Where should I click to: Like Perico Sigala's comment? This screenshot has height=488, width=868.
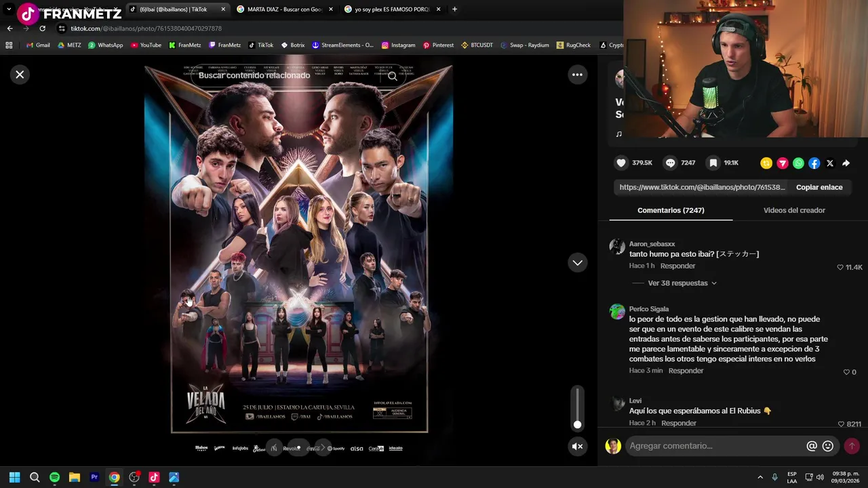click(846, 372)
